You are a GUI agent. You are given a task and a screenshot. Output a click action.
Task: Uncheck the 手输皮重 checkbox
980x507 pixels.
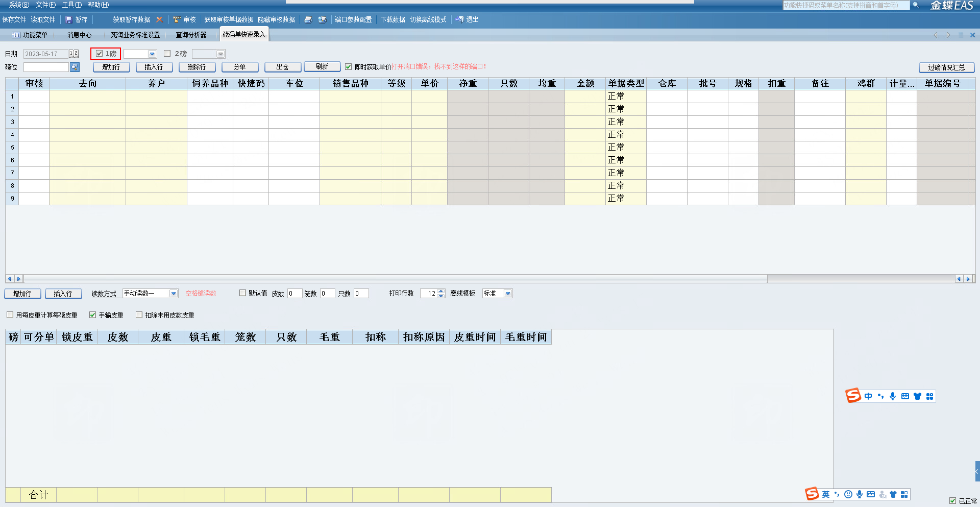[92, 315]
